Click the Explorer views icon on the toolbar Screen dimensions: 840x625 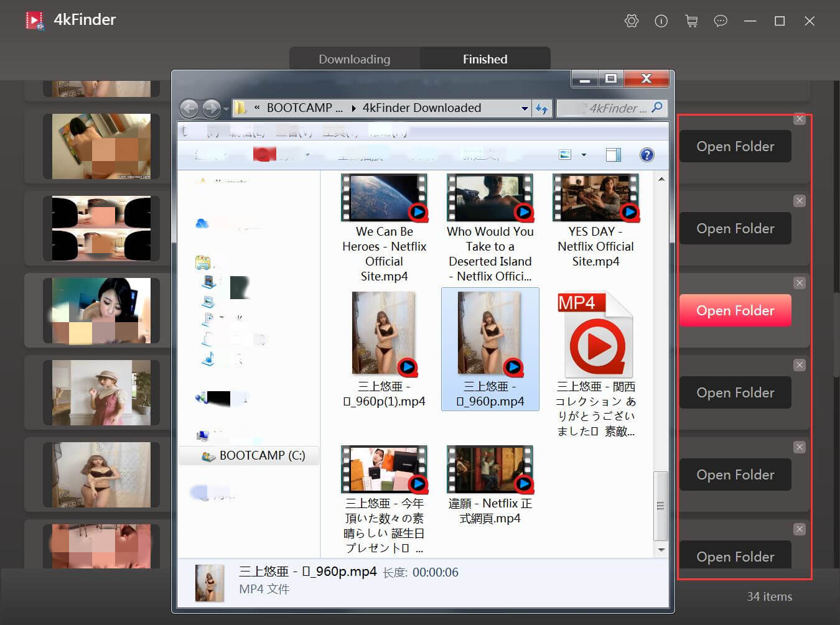pyautogui.click(x=564, y=154)
